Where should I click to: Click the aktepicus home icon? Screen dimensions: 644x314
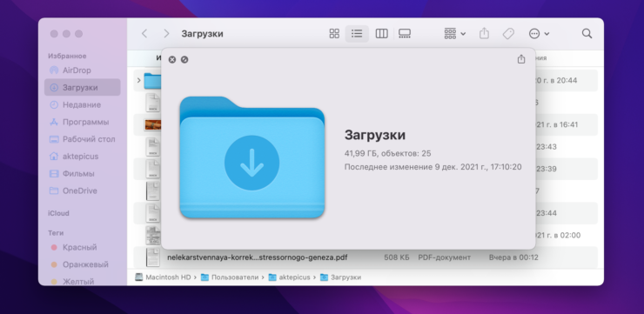click(x=54, y=157)
